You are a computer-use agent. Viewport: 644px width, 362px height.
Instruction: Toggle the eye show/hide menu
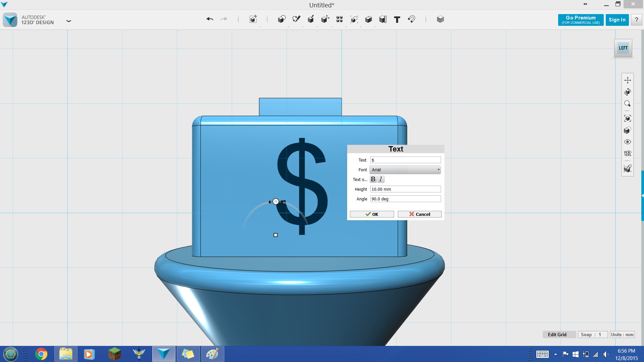tap(628, 142)
